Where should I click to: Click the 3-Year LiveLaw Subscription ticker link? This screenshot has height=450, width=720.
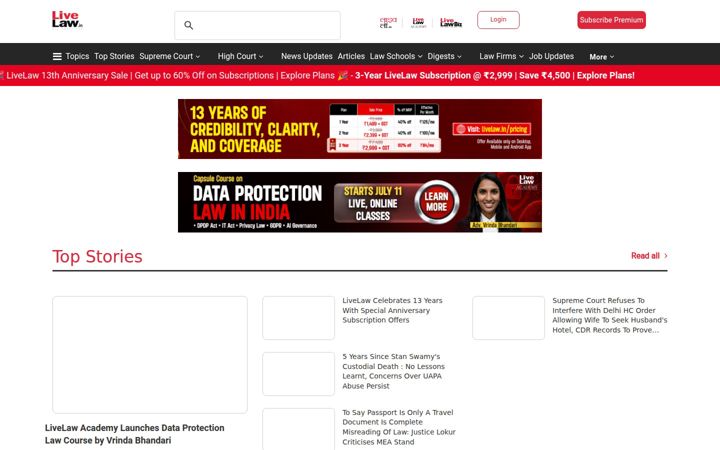(495, 76)
